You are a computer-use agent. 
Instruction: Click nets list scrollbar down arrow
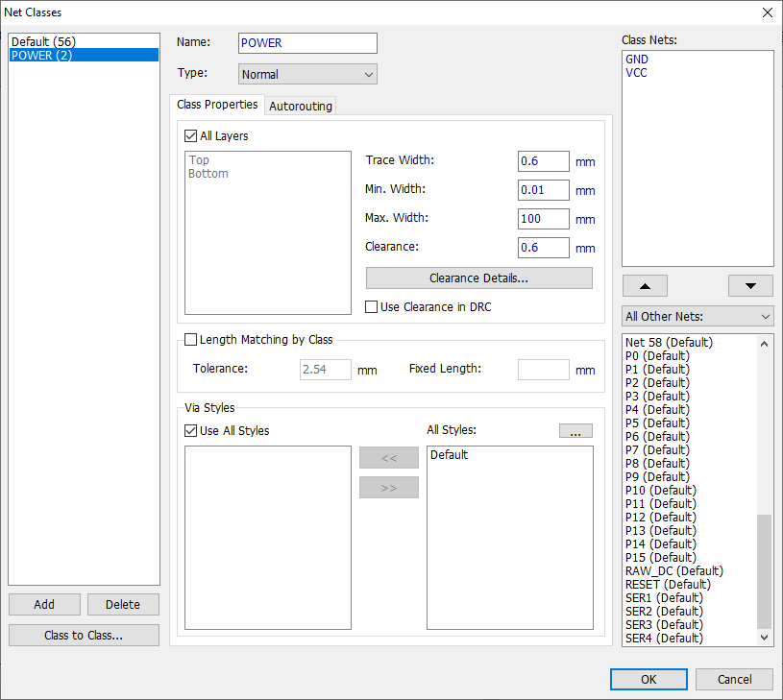pos(764,638)
